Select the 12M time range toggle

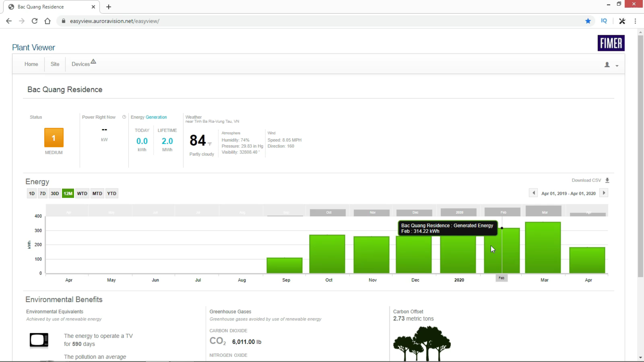(x=68, y=193)
